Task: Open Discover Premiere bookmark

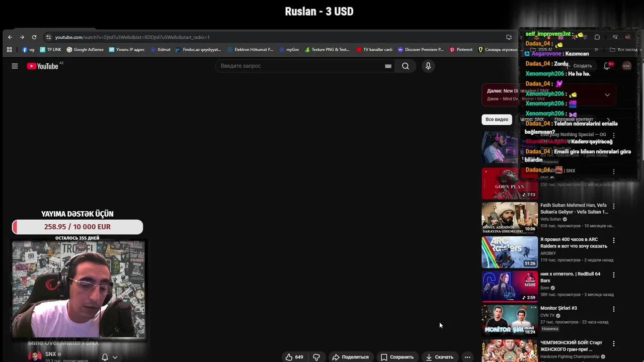Action: pyautogui.click(x=421, y=50)
